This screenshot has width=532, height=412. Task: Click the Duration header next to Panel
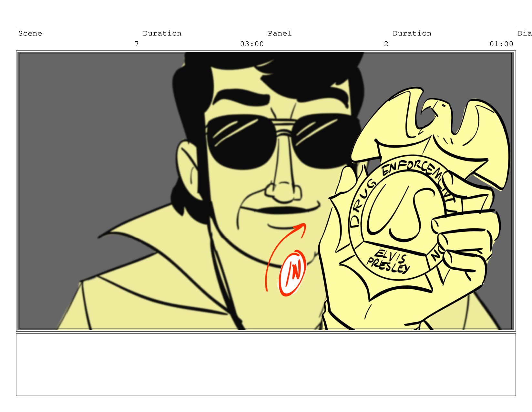click(x=412, y=33)
